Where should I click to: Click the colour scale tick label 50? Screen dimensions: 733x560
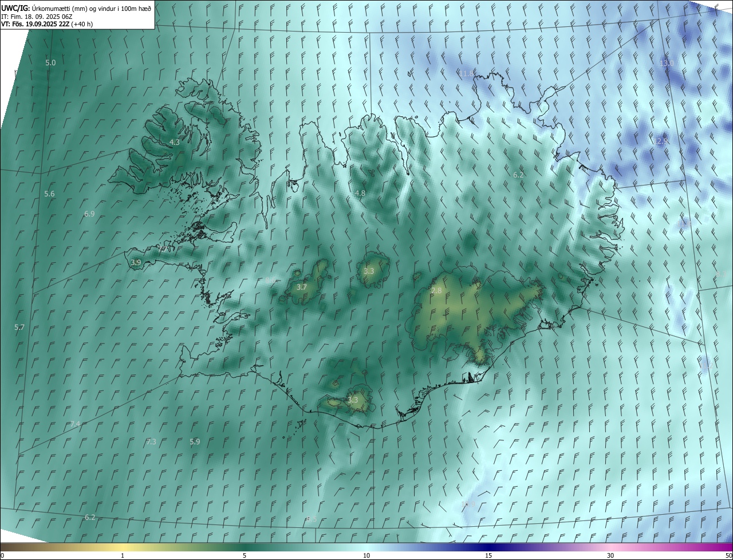[728, 555]
